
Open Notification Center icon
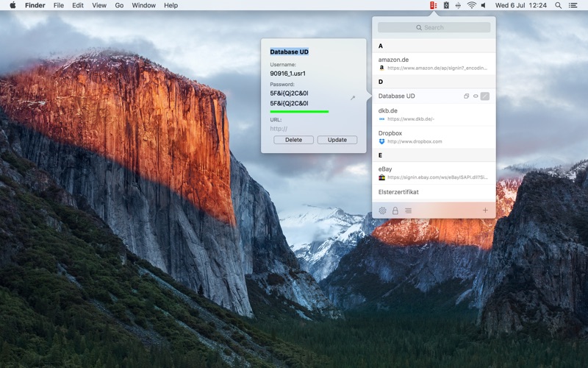(x=573, y=5)
